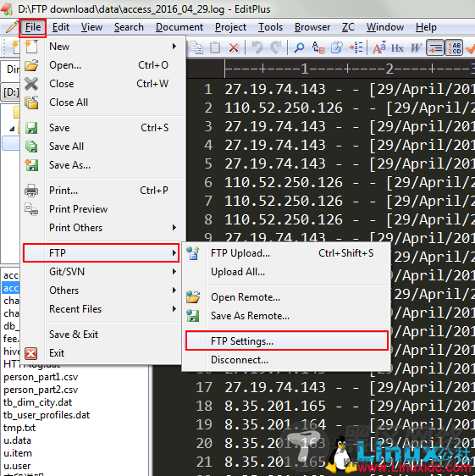Open the Project menu
This screenshot has height=476, width=475.
[230, 27]
